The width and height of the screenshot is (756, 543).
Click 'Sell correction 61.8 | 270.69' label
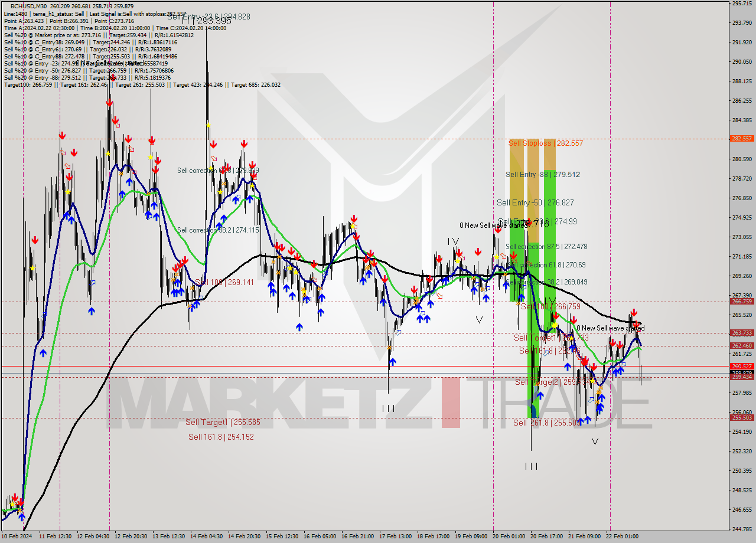(548, 265)
